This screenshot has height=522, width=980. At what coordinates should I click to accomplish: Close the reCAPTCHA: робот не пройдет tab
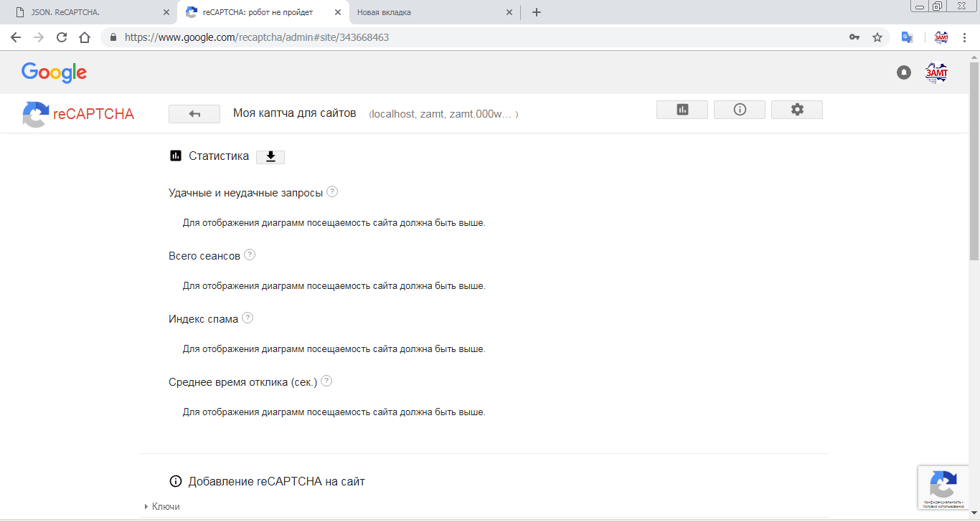pos(337,12)
